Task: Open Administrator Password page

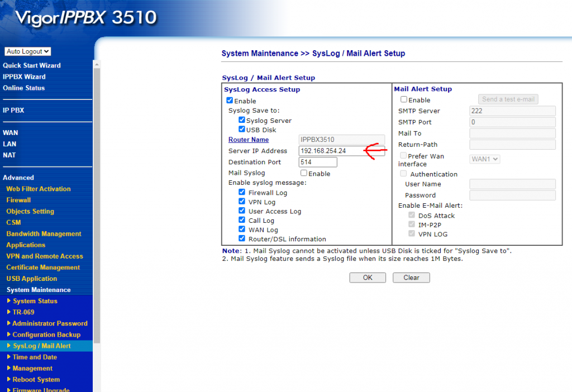Action: pyautogui.click(x=50, y=323)
